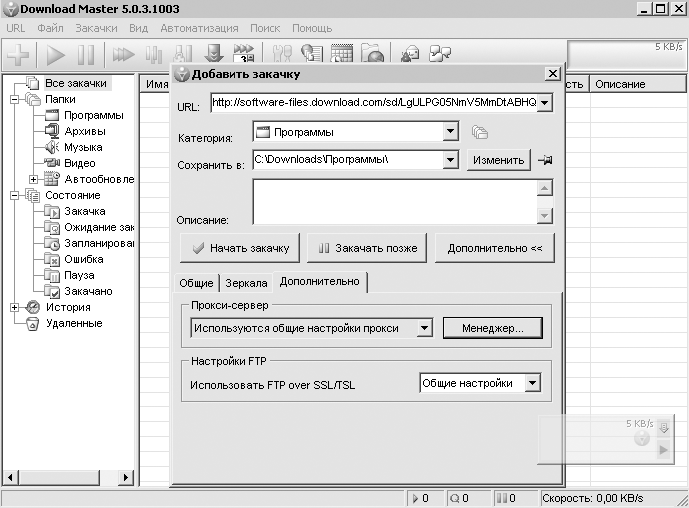Click the Изменить button
The image size is (689, 508).
point(498,160)
